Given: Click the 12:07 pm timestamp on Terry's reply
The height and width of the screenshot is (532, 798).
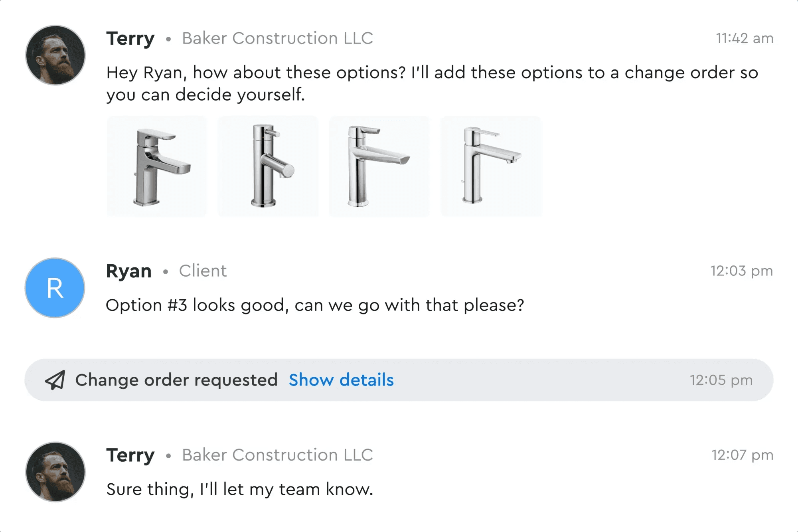Looking at the screenshot, I should [x=742, y=454].
